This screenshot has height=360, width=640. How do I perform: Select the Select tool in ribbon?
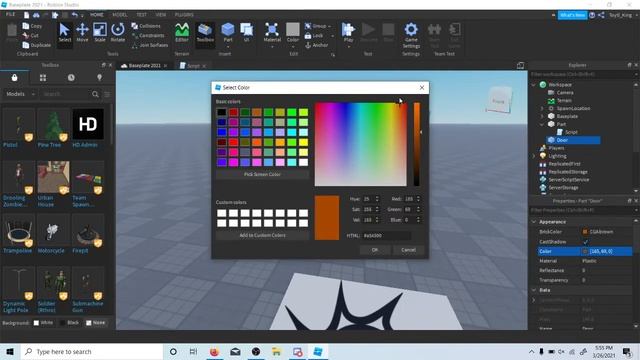64,32
